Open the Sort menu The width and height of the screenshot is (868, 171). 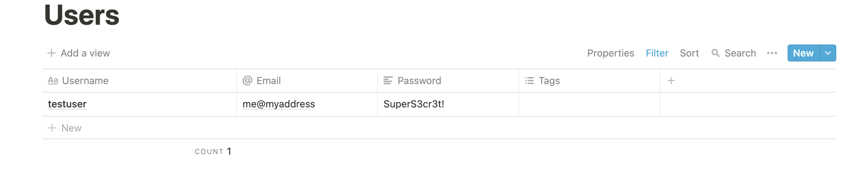point(689,53)
